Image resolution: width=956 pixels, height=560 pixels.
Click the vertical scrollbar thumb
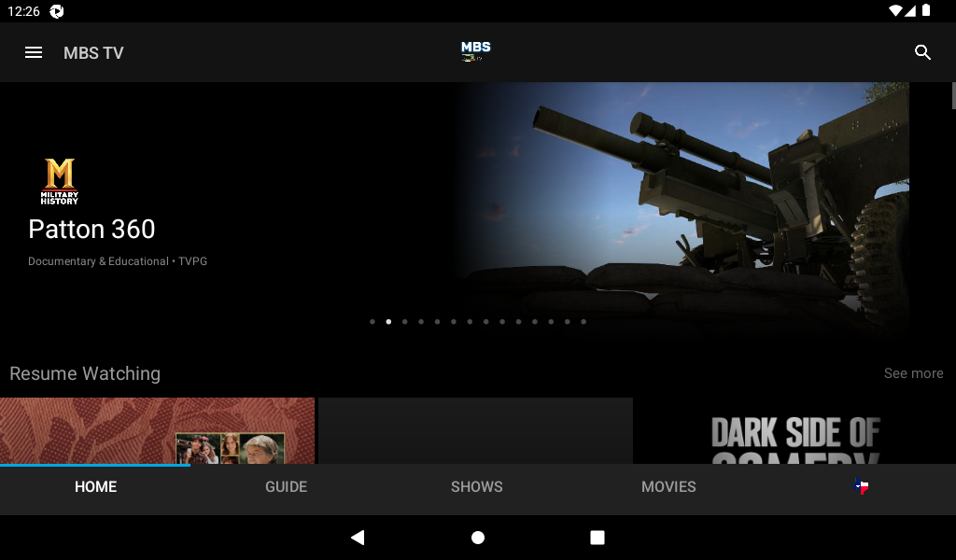953,96
